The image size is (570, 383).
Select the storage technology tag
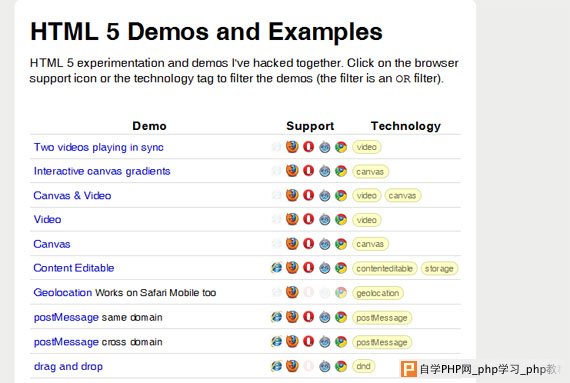[x=439, y=269]
